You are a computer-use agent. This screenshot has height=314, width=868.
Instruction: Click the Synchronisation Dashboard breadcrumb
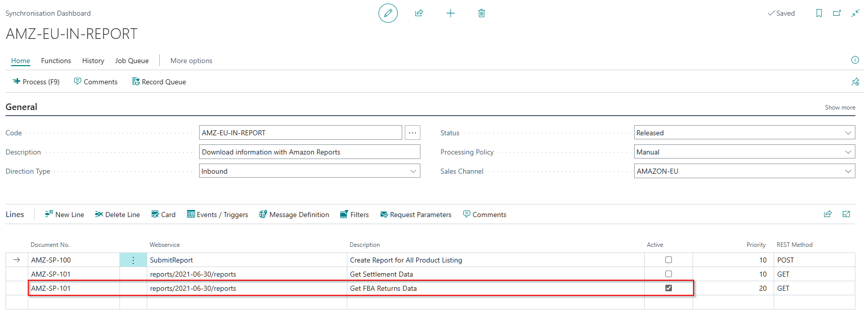pos(48,13)
